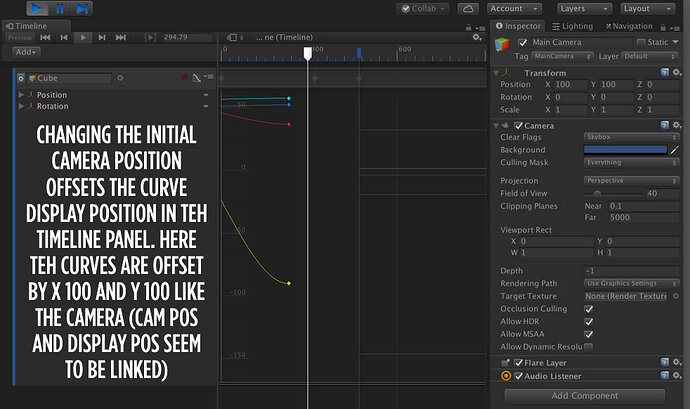Open the Layer Default dropdown
This screenshot has width=690, height=409.
click(x=650, y=56)
